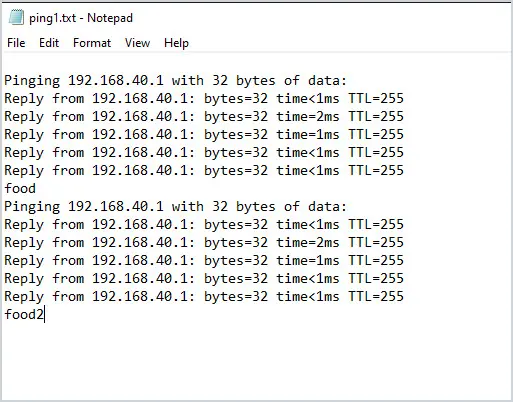Click the second time=1ms reply line
This screenshot has width=513, height=402.
pyautogui.click(x=204, y=261)
